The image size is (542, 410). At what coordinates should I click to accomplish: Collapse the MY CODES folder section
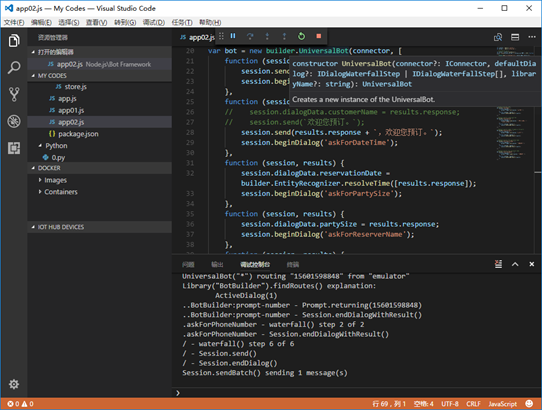point(33,76)
